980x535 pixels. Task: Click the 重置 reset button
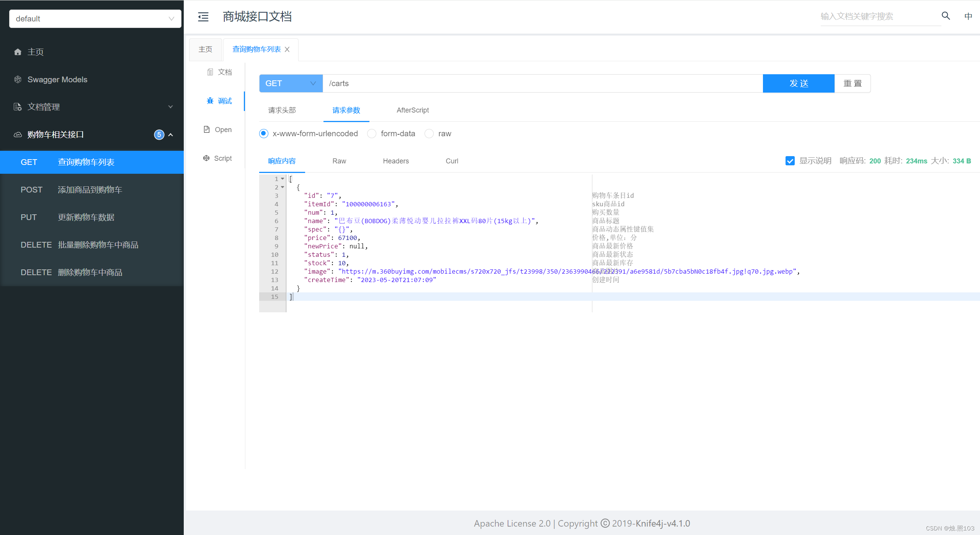click(853, 83)
